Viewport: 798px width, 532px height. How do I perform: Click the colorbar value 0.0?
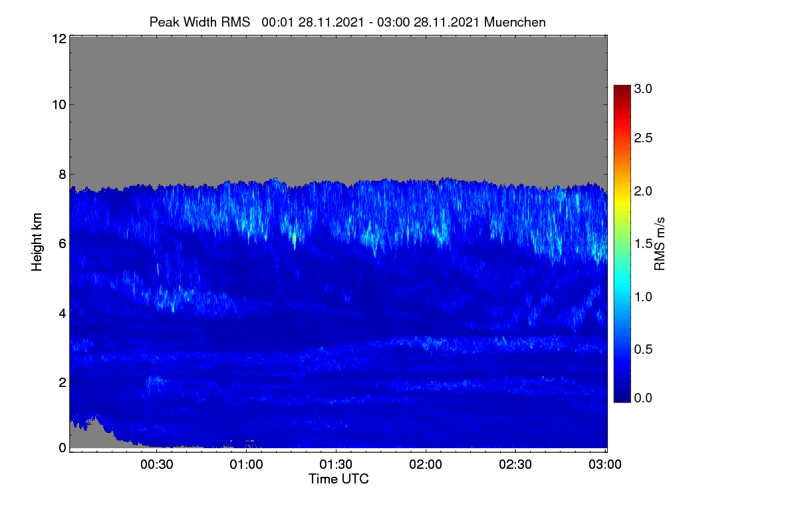[x=643, y=398]
